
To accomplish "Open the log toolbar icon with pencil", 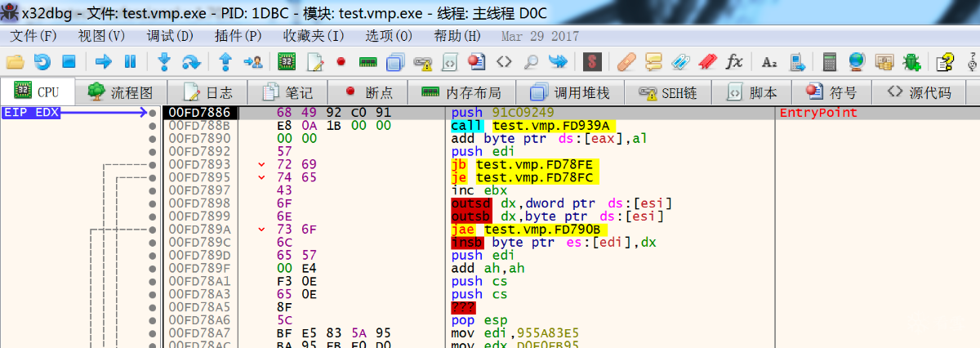I will point(315,61).
